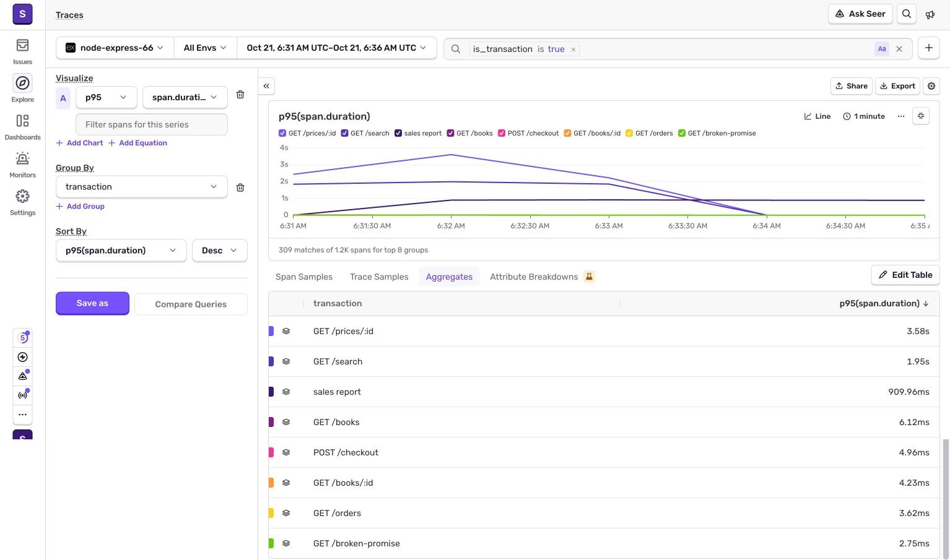Image resolution: width=950 pixels, height=560 pixels.
Task: Switch to the Span Samples tab
Action: (304, 277)
